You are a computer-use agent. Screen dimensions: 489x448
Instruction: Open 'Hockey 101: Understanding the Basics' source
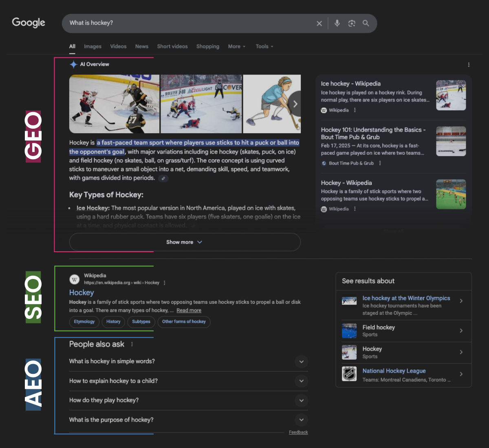pos(373,133)
